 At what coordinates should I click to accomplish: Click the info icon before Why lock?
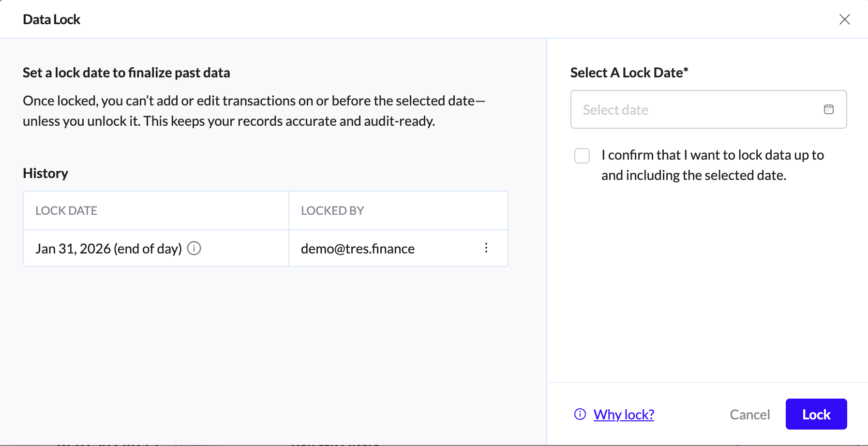(580, 414)
